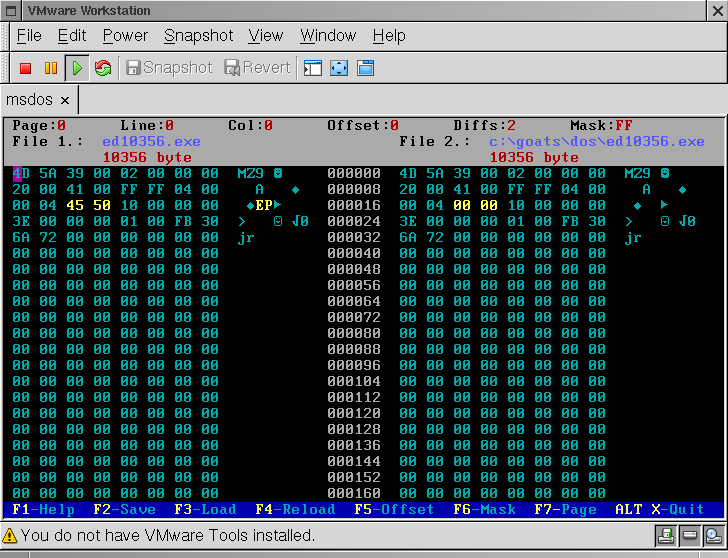Click the yellow EP ASCII text
This screenshot has width=728, height=558.
[x=264, y=205]
